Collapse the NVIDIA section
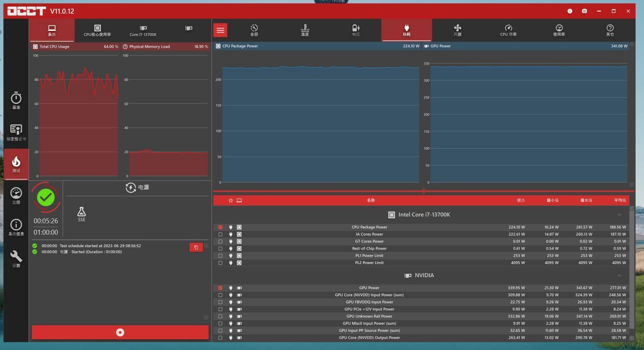The height and width of the screenshot is (350, 644). pyautogui.click(x=619, y=276)
